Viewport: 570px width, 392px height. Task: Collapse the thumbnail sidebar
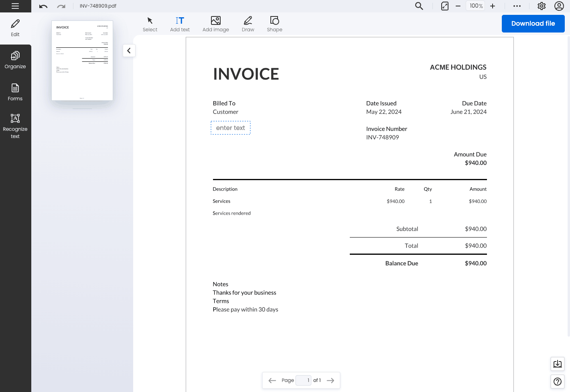tap(129, 51)
